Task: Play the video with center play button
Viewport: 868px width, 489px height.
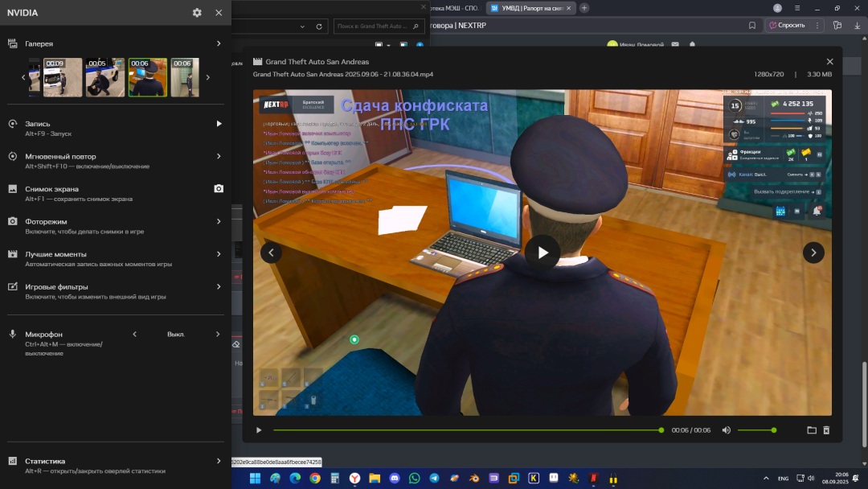Action: pos(542,253)
